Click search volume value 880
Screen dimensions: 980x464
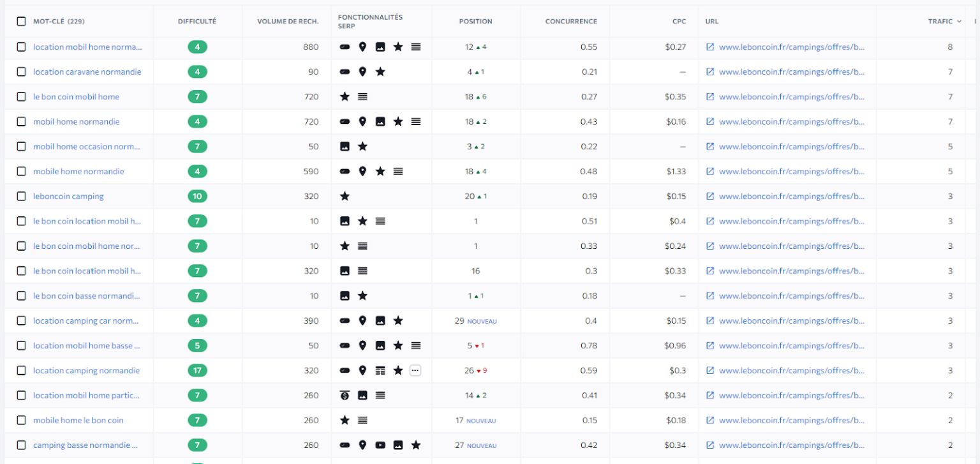pyautogui.click(x=311, y=47)
